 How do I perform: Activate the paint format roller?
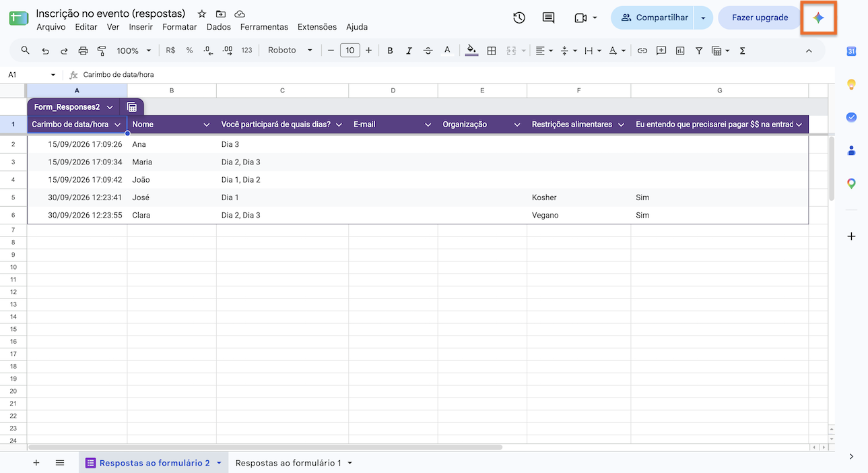[102, 51]
